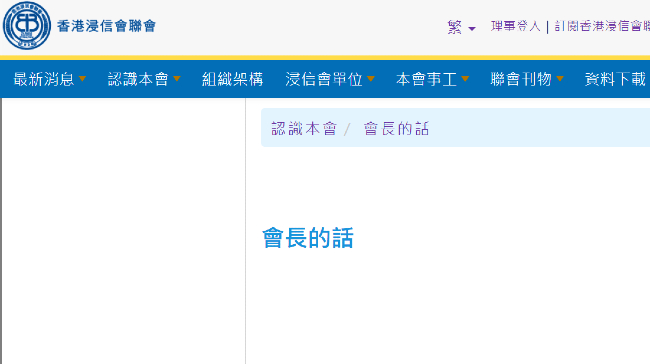Go to 組織架構 page
Screen dimensions: 650x364
click(233, 79)
